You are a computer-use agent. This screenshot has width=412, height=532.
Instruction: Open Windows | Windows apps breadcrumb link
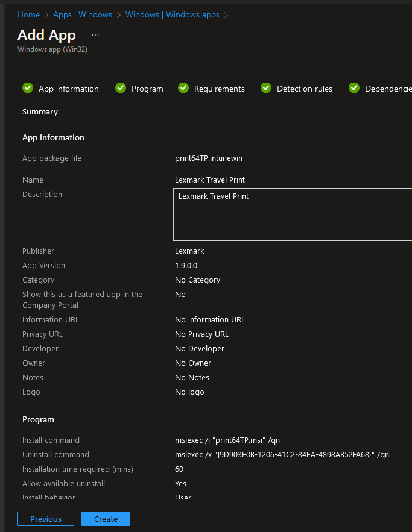tap(172, 14)
